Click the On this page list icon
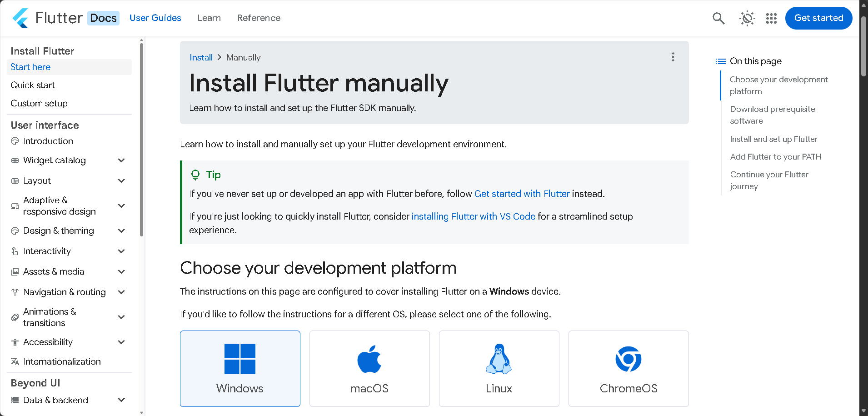Screen dimensions: 868x416 pos(720,61)
